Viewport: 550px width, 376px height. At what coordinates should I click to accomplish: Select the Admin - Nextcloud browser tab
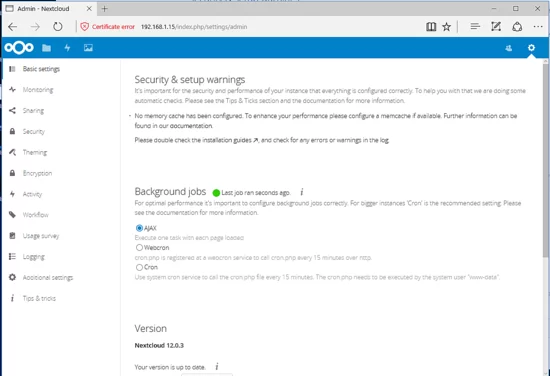pos(49,8)
